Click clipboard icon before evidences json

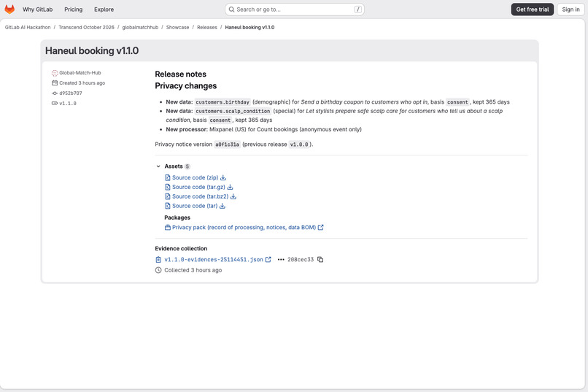158,260
